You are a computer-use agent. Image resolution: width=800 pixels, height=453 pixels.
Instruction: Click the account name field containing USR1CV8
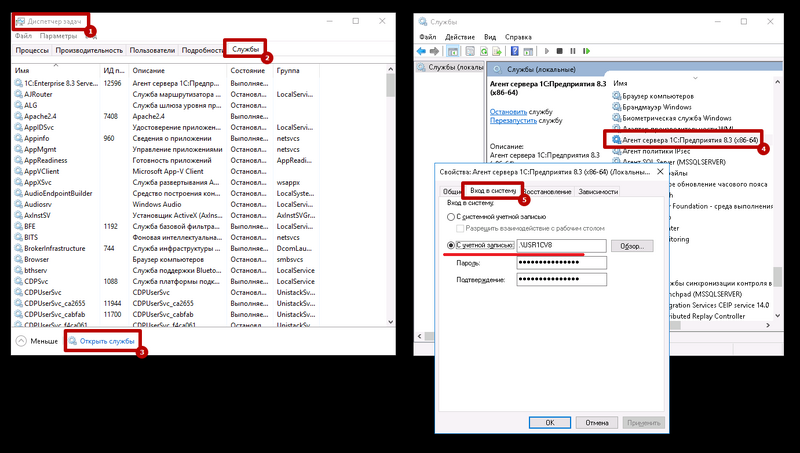click(x=561, y=245)
